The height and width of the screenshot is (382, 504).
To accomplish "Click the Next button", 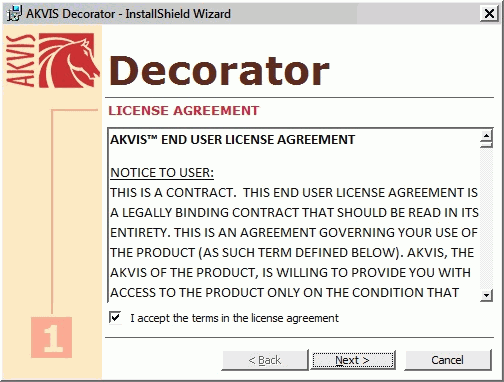I will [353, 360].
